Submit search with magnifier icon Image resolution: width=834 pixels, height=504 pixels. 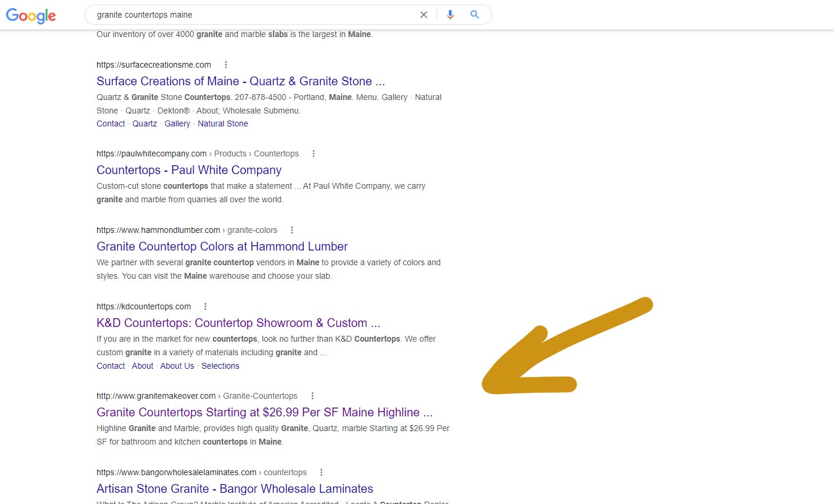(475, 15)
